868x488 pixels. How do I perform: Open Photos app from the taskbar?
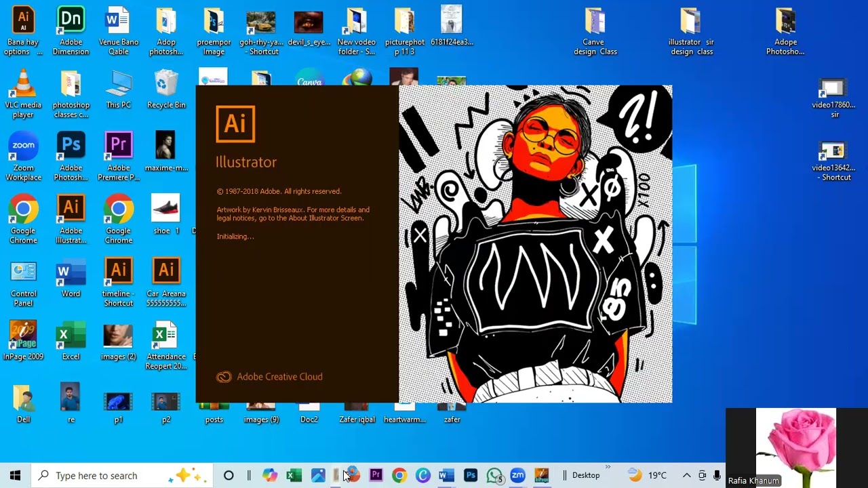[318, 475]
